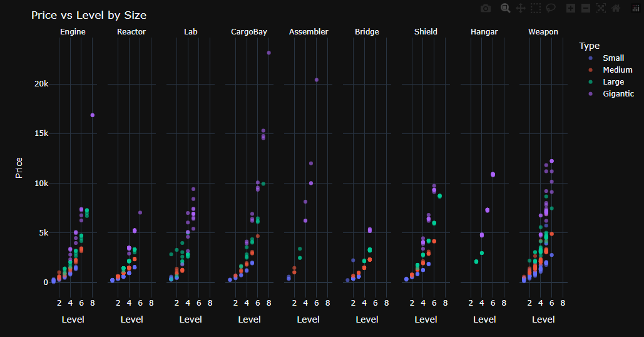
Task: Click the Gigantic legend color marker
Action: coord(591,94)
